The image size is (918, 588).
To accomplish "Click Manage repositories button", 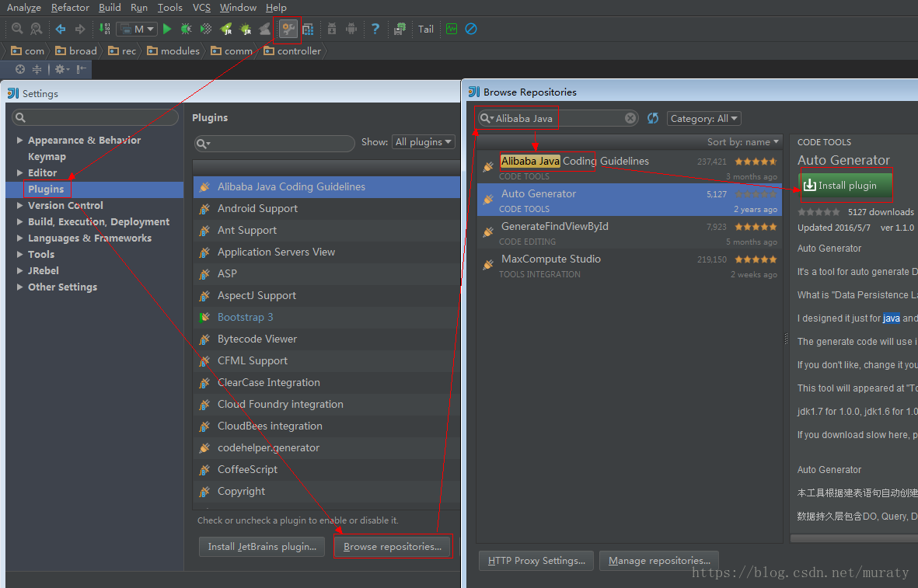I will click(659, 561).
